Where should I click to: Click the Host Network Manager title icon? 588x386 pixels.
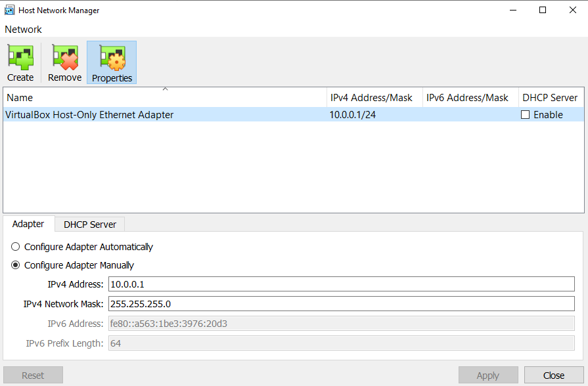(9, 10)
